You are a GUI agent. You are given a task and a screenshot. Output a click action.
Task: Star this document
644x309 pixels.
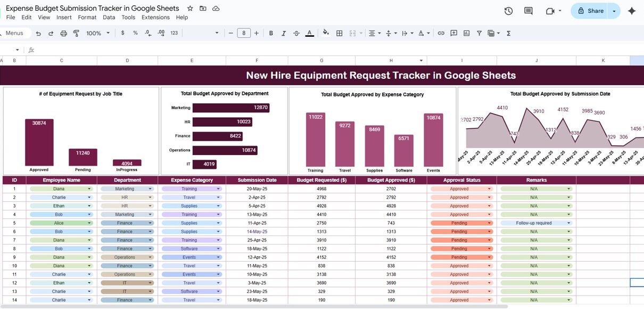pyautogui.click(x=191, y=9)
